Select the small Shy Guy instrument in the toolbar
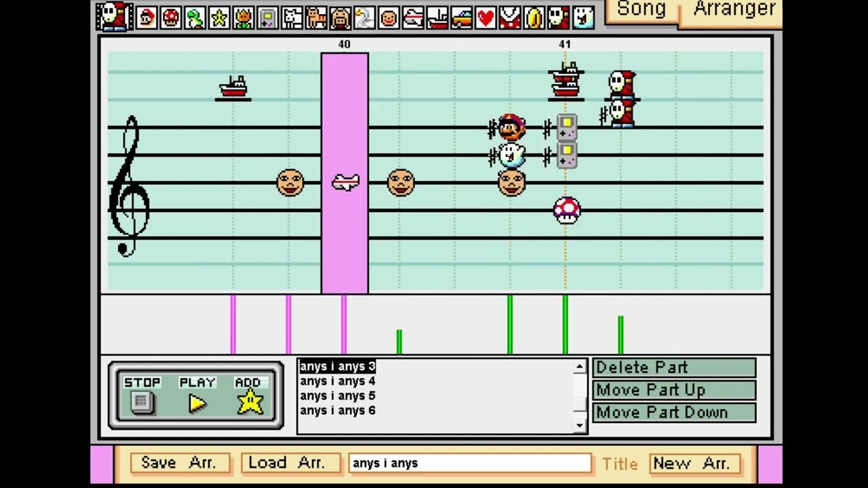The image size is (868, 488). tap(558, 18)
